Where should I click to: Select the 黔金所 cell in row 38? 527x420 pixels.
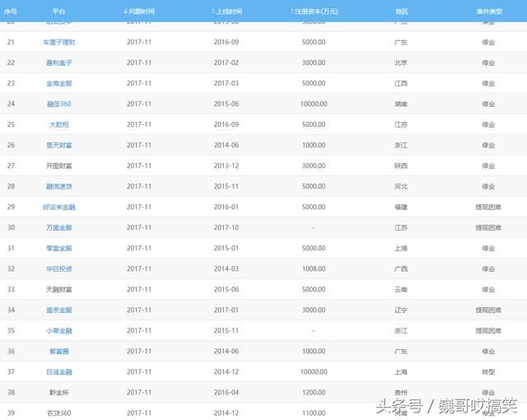[x=58, y=393]
